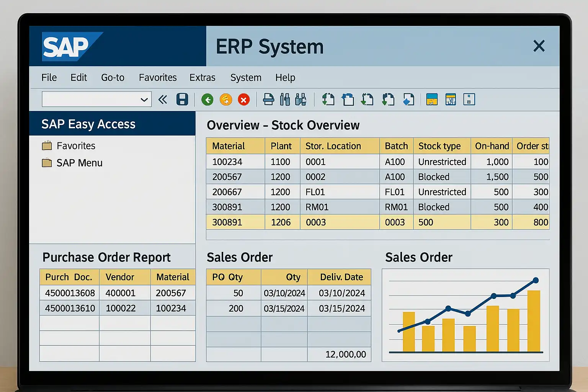This screenshot has width=588, height=392.
Task: Click the double left chevron icon
Action: tap(163, 100)
